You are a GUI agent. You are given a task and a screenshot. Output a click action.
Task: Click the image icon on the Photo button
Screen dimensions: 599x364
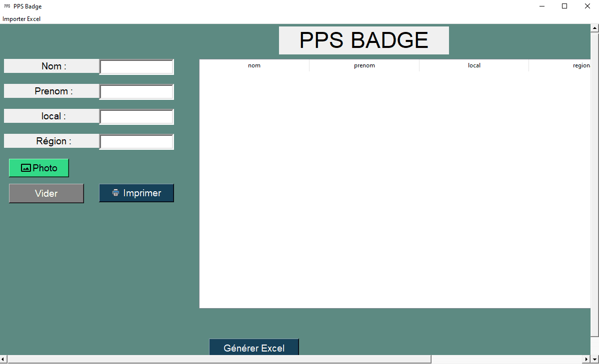pos(26,167)
